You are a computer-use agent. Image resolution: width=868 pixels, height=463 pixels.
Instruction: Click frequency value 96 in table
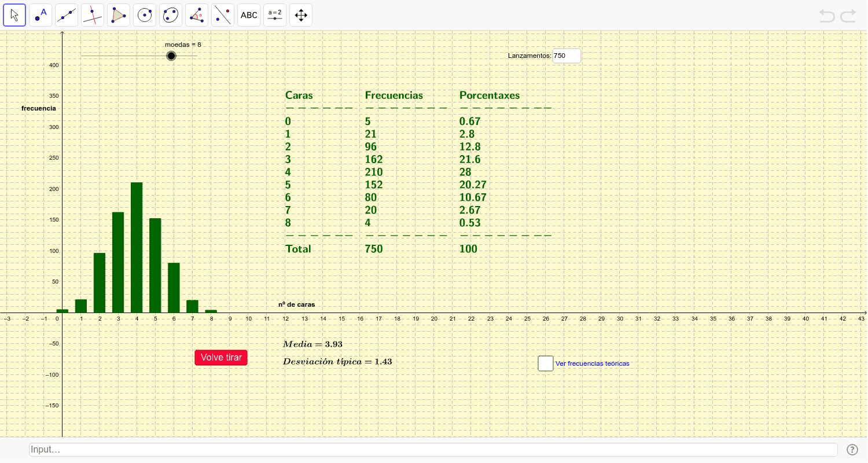point(371,147)
